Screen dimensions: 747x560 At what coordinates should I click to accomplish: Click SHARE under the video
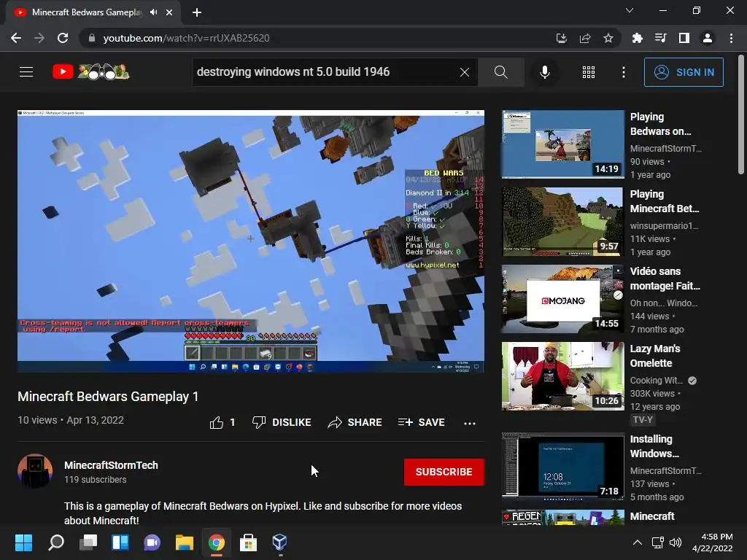coord(355,422)
